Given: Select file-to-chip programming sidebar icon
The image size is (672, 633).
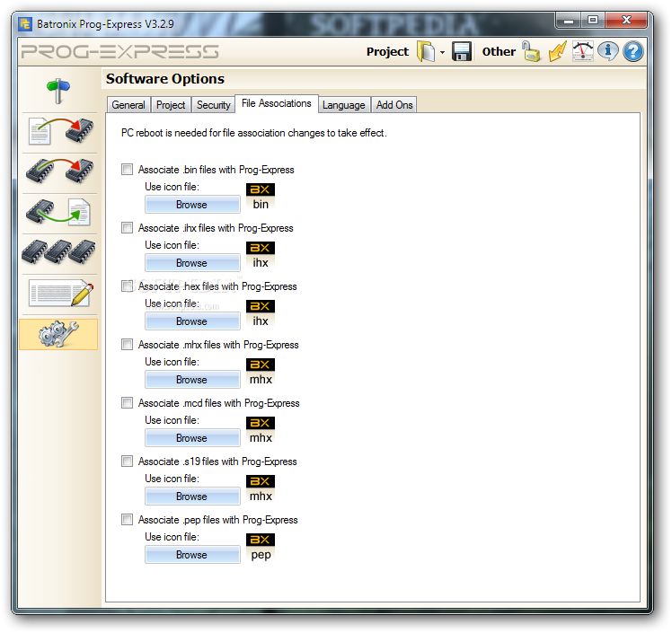Looking at the screenshot, I should (60, 131).
